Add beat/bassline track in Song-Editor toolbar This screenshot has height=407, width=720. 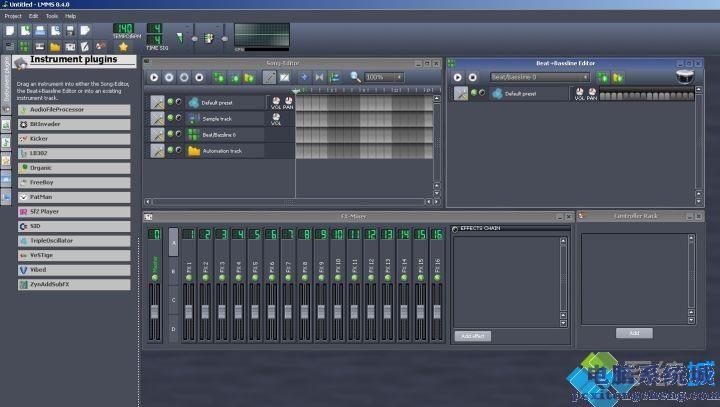pos(219,78)
